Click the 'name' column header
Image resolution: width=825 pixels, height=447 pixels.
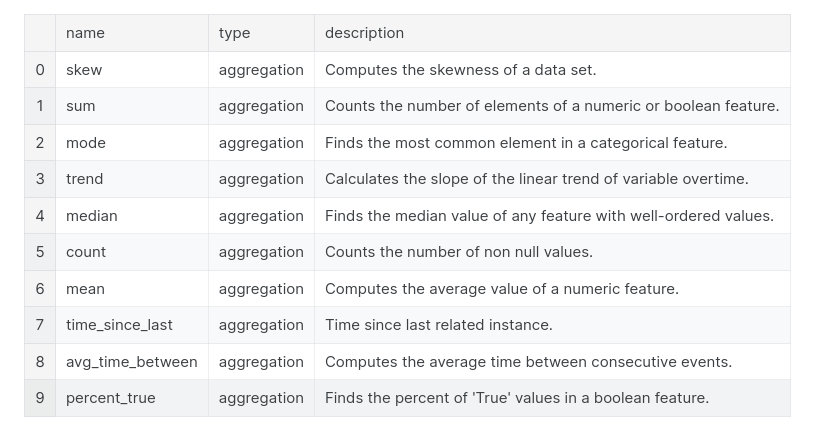coord(85,33)
